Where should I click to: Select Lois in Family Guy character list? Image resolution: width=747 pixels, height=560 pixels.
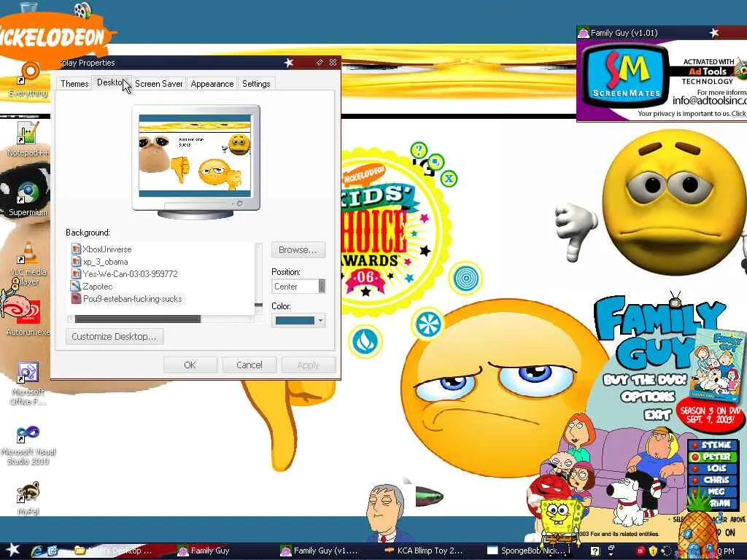point(713,469)
